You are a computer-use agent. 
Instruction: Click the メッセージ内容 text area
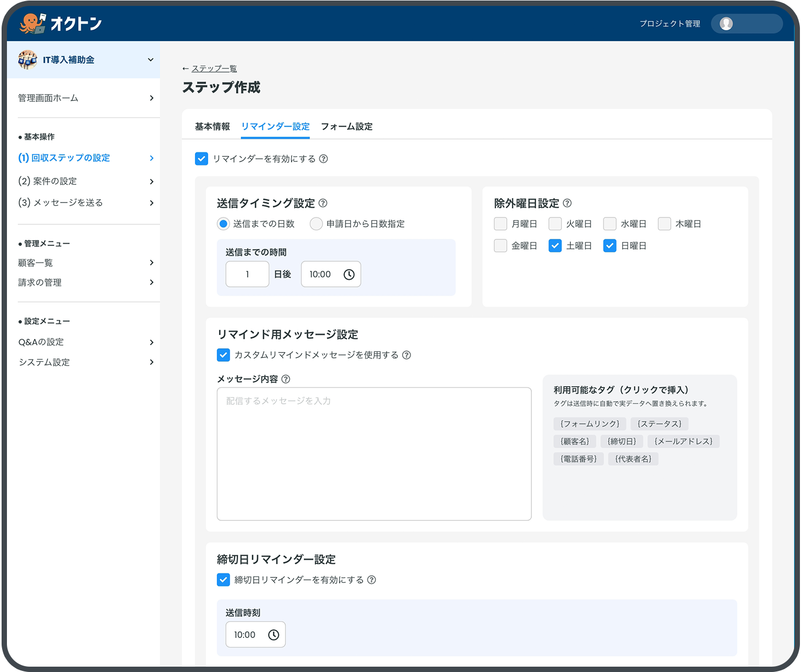374,454
